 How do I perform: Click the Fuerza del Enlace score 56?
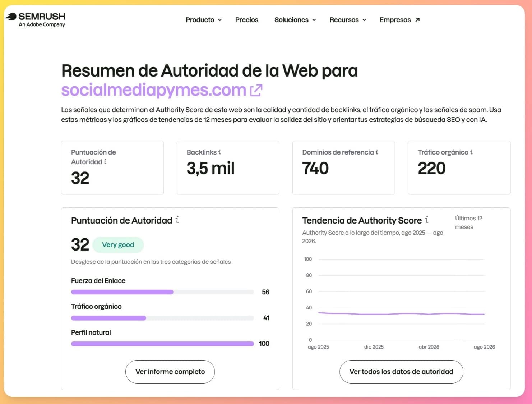pyautogui.click(x=265, y=292)
